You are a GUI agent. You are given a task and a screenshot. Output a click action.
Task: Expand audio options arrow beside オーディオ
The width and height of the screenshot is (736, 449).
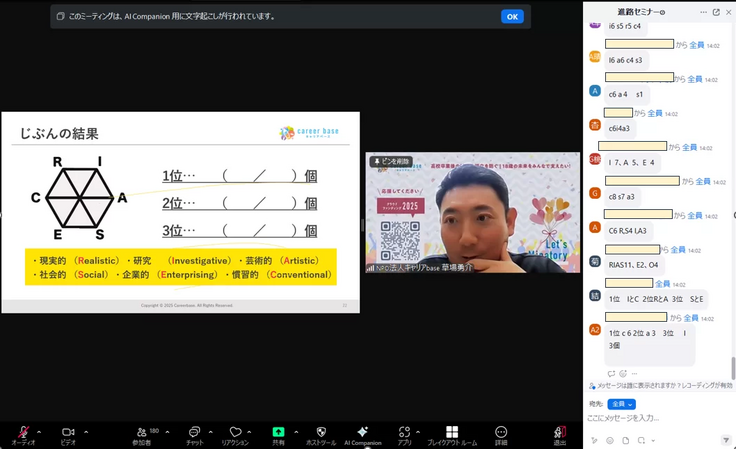pyautogui.click(x=40, y=431)
